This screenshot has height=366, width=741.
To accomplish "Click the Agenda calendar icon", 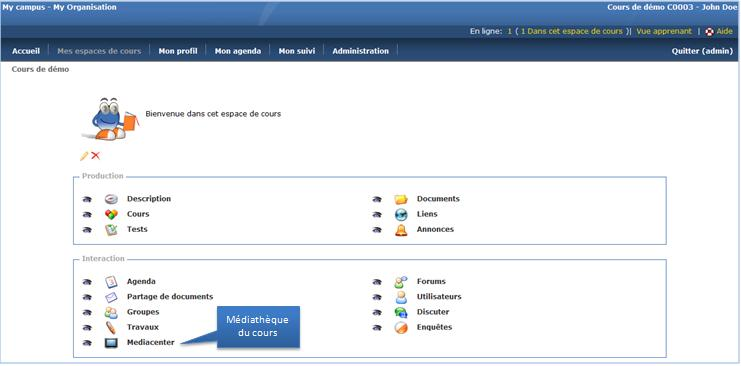I will [x=111, y=282].
